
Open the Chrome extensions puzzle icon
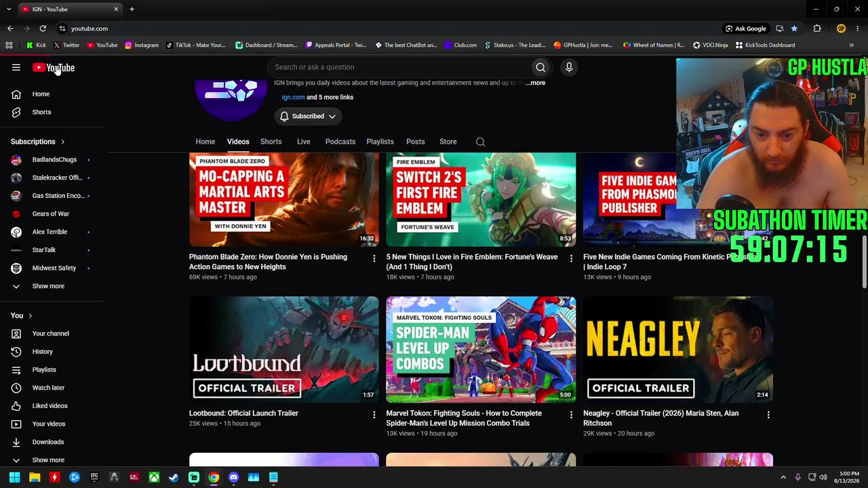[x=817, y=28]
